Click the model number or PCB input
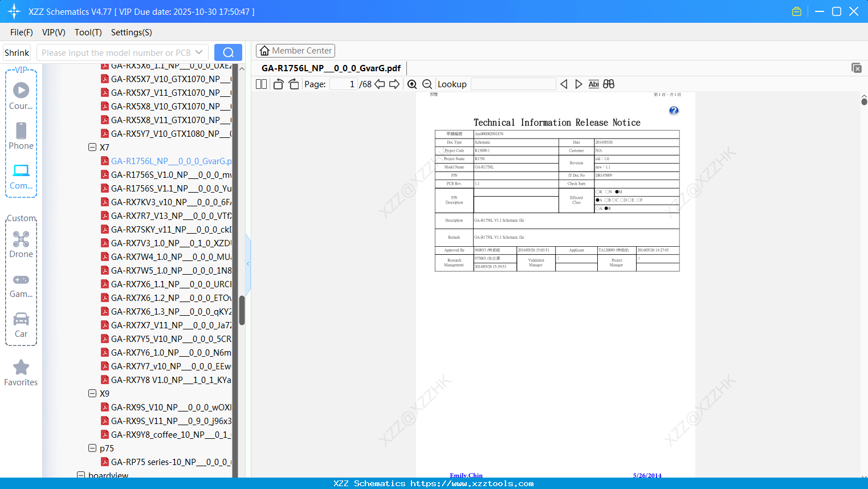This screenshot has height=489, width=868. [117, 52]
